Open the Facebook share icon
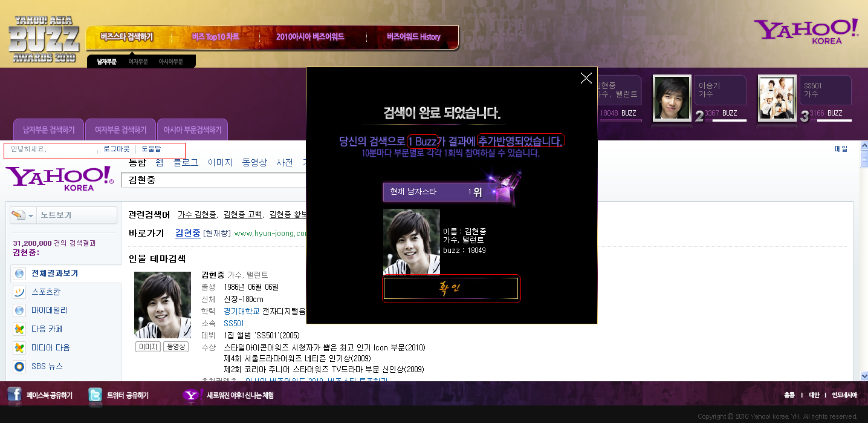The image size is (868, 423). point(15,395)
